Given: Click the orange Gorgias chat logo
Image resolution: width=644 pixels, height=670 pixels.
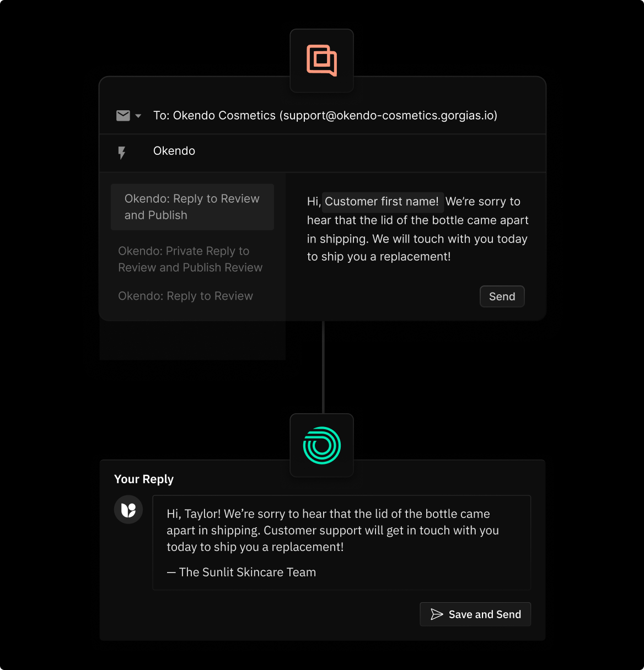Looking at the screenshot, I should (x=321, y=60).
